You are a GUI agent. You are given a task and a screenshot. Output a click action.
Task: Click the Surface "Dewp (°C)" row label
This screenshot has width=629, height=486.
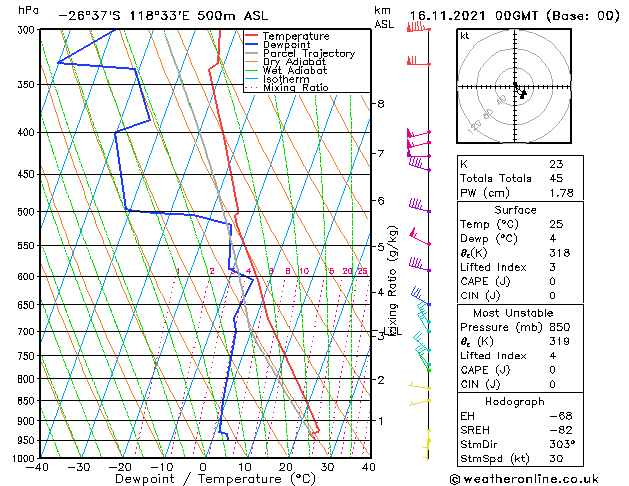[x=489, y=239]
